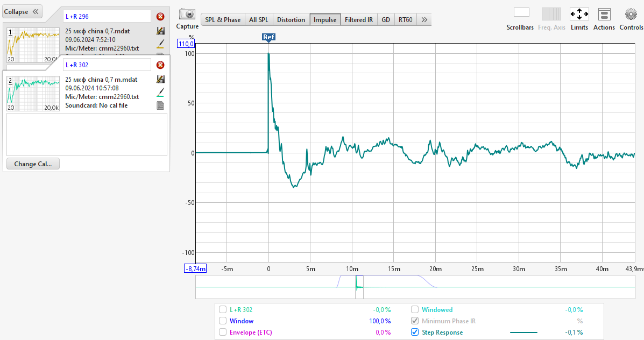Collapse the measurements panel
Screen dimensions: 644x340
pos(22,11)
